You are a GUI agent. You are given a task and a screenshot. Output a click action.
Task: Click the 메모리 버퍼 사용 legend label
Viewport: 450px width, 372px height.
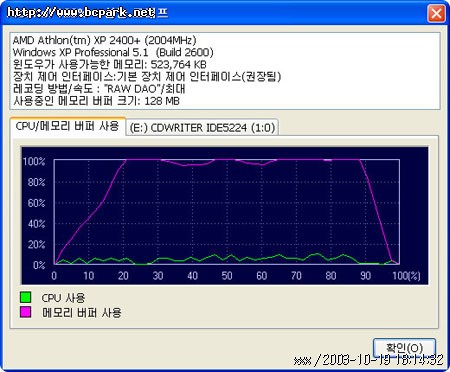(82, 313)
